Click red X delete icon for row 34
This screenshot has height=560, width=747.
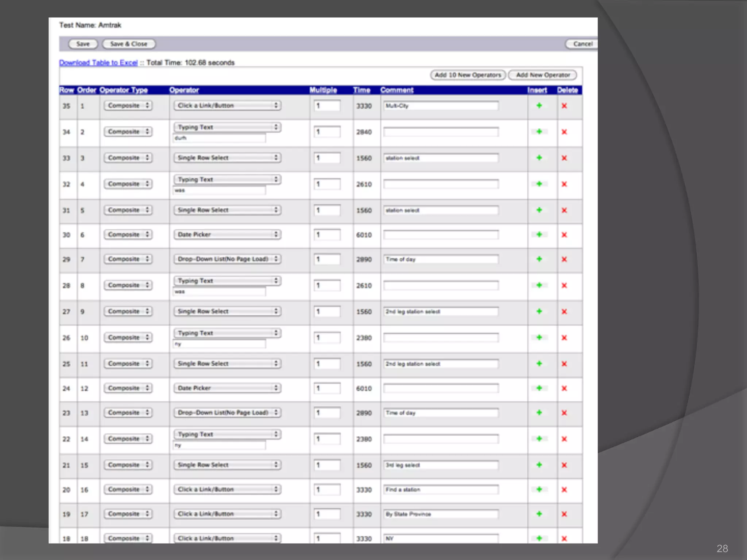click(564, 132)
